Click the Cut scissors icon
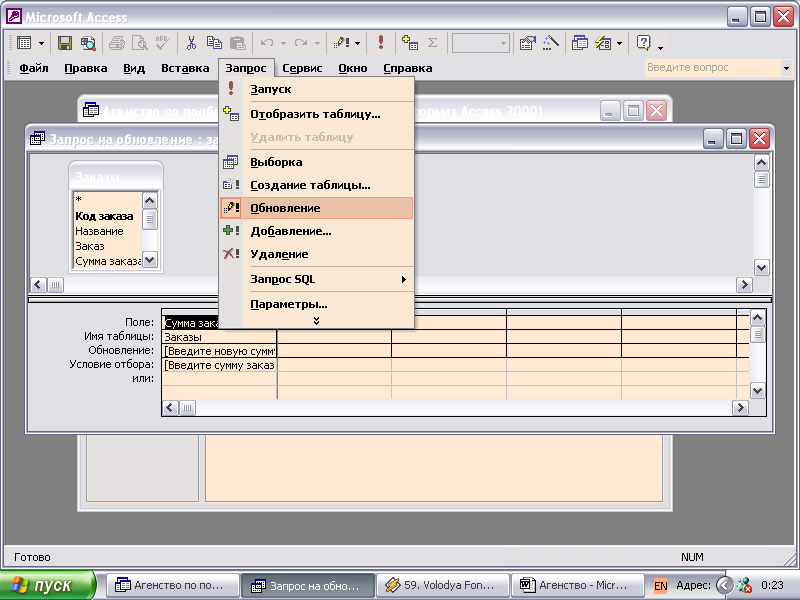This screenshot has height=600, width=800. point(191,43)
